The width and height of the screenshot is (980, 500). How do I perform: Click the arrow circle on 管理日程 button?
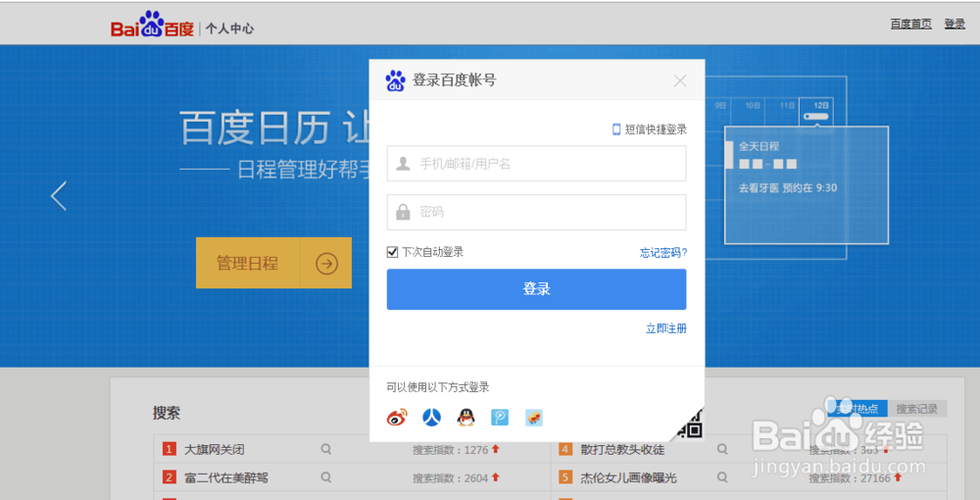326,263
